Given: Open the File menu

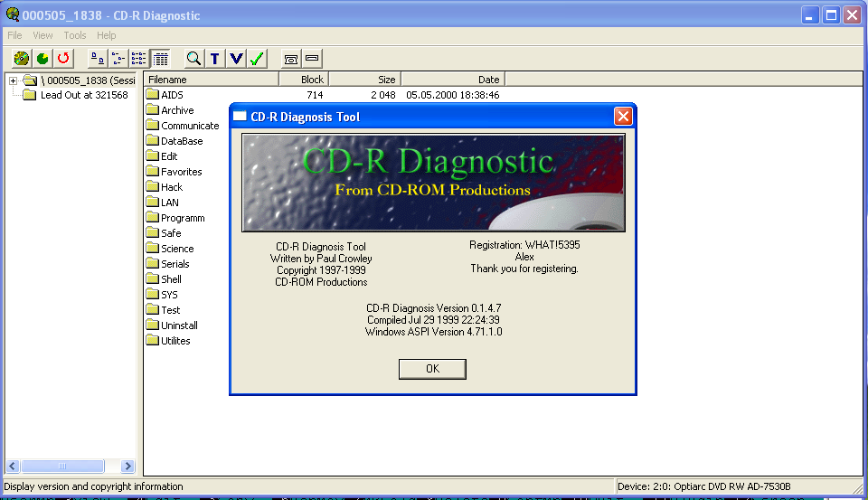Looking at the screenshot, I should [x=14, y=35].
